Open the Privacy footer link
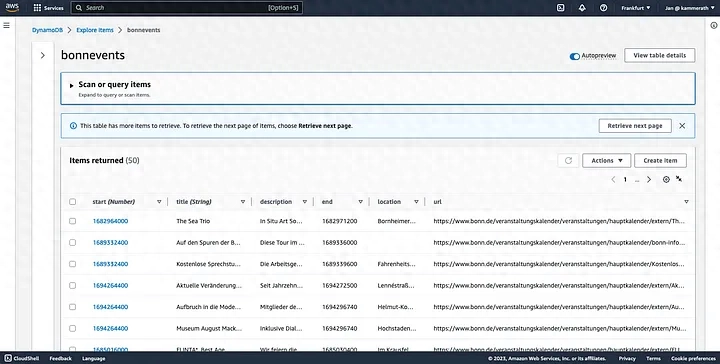This screenshot has width=720, height=364. tap(627, 358)
